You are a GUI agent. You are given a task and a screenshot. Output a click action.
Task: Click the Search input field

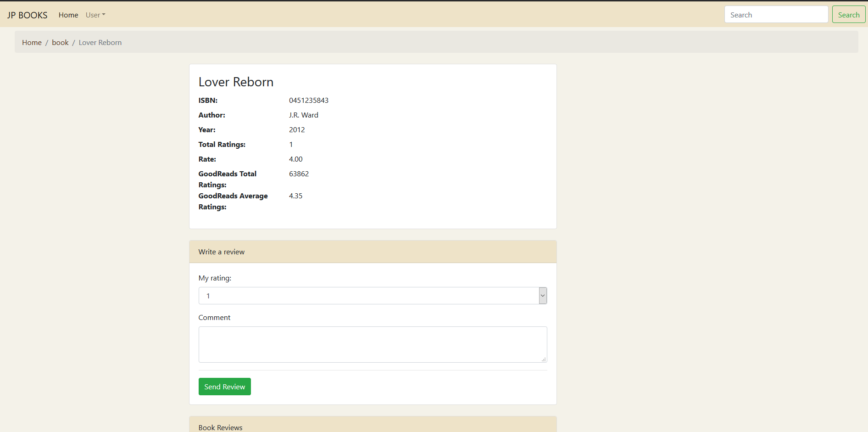click(x=776, y=15)
